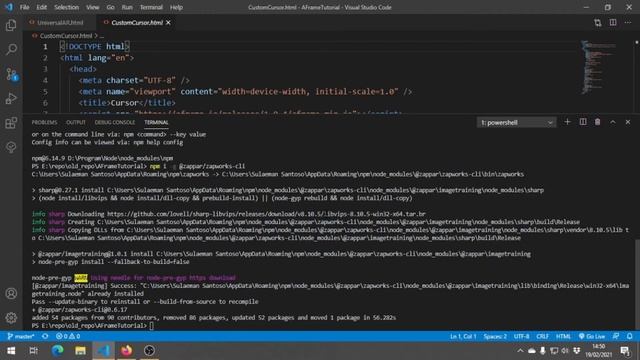
Task: Create a new terminal with plus icon
Action: [x=567, y=122]
